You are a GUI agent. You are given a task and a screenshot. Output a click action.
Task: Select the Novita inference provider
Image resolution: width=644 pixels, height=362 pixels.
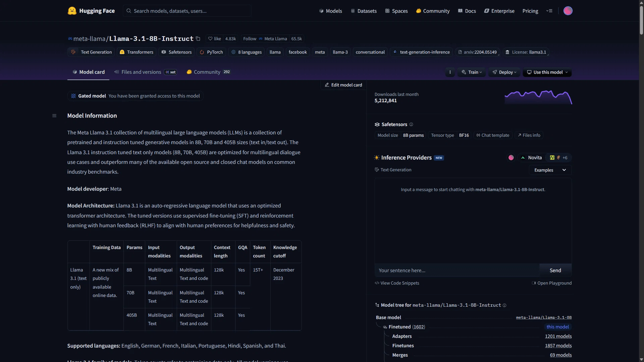[x=531, y=158]
